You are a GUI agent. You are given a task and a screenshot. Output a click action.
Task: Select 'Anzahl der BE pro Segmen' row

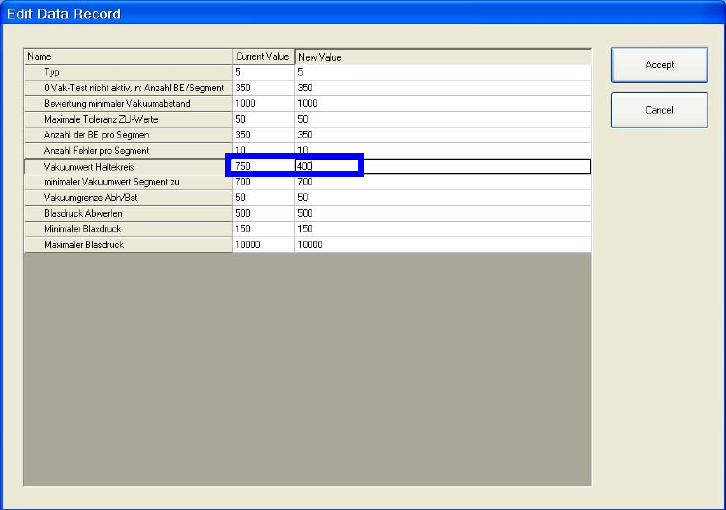pos(128,135)
